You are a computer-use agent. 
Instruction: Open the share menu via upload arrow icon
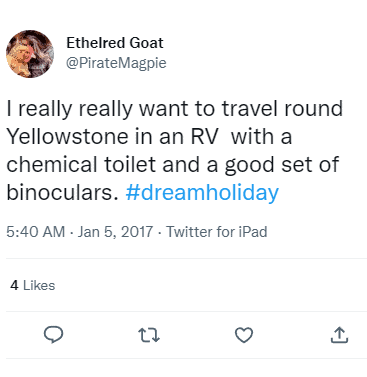point(339,335)
